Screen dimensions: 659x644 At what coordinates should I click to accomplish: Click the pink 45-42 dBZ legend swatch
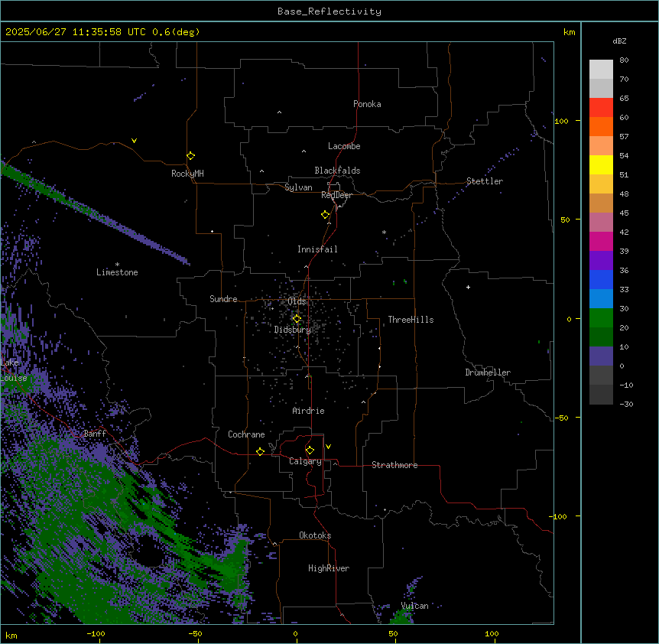point(601,223)
